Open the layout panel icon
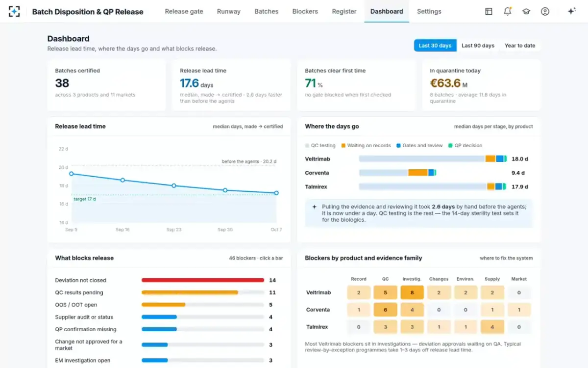588x368 pixels. pyautogui.click(x=489, y=11)
